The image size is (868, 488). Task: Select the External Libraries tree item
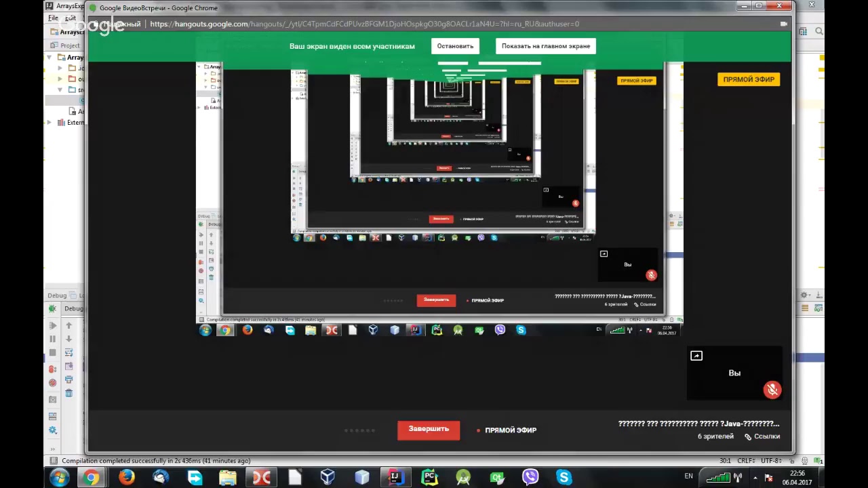tap(71, 123)
